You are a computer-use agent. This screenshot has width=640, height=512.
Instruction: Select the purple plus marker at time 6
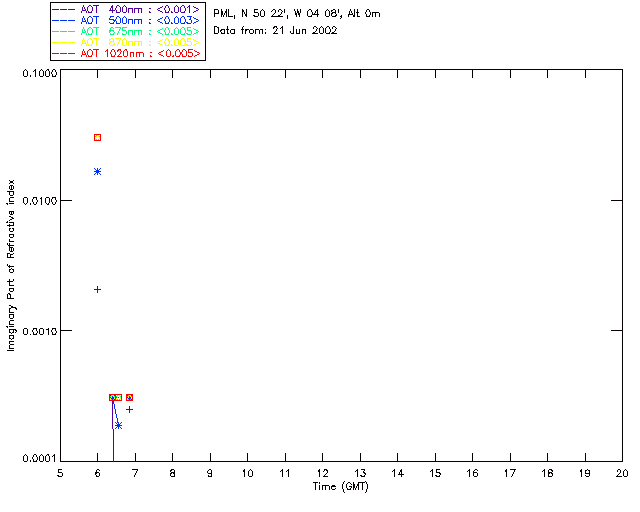click(98, 289)
